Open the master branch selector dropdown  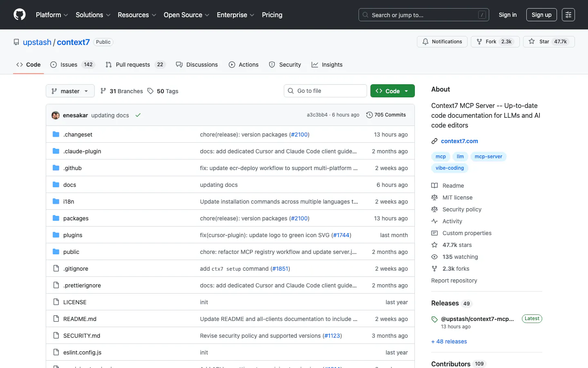pyautogui.click(x=70, y=91)
